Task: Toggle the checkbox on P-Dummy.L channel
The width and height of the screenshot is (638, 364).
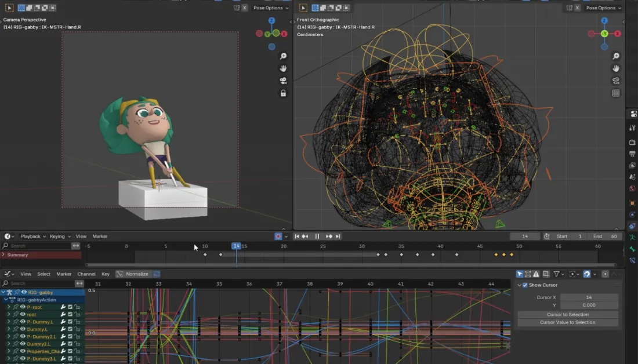Action: point(70,322)
